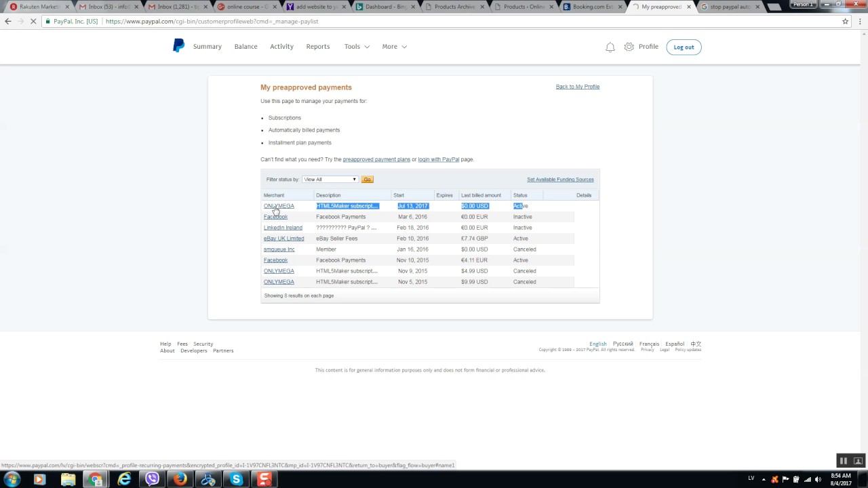Image resolution: width=868 pixels, height=488 pixels.
Task: Expand the Tools menu
Action: [357, 47]
